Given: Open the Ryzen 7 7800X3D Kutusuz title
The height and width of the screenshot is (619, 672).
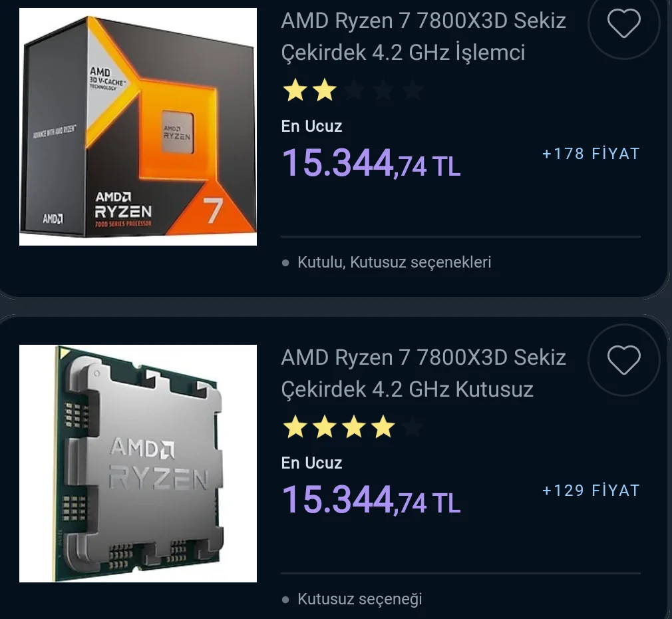Looking at the screenshot, I should pyautogui.click(x=423, y=373).
